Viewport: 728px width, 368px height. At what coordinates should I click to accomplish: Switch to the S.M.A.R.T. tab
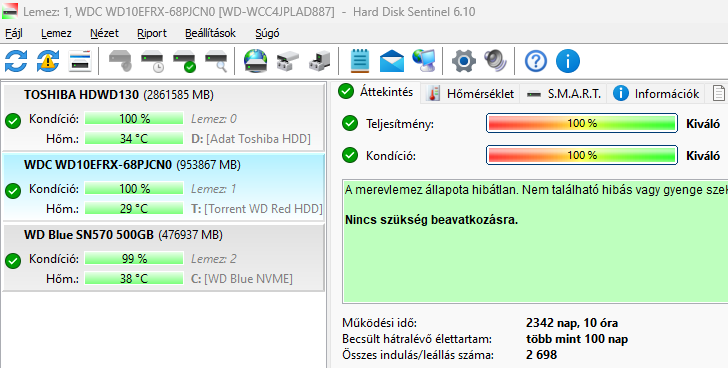tap(564, 94)
